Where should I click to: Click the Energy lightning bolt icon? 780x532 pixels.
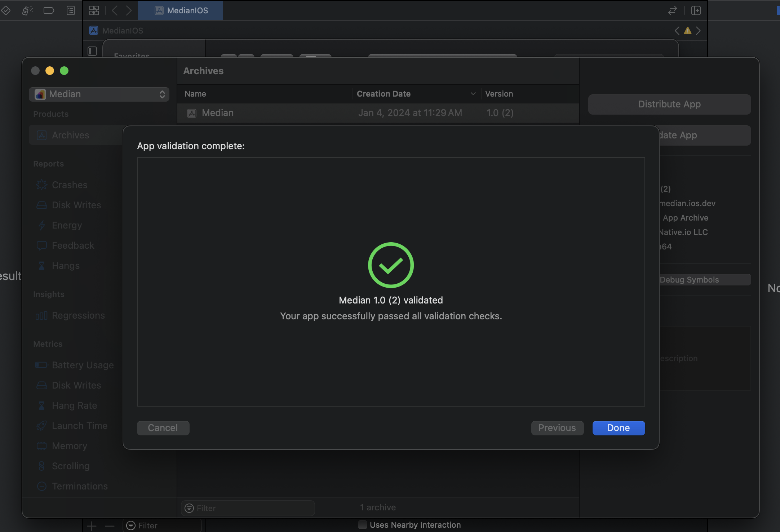pos(41,225)
